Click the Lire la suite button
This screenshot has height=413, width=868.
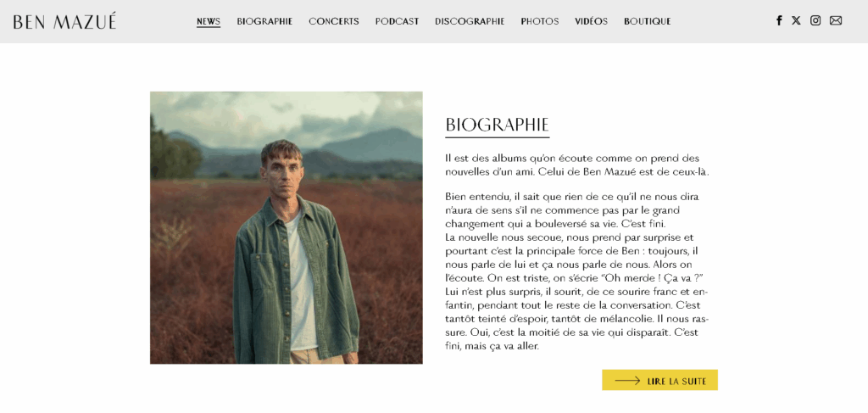point(659,380)
